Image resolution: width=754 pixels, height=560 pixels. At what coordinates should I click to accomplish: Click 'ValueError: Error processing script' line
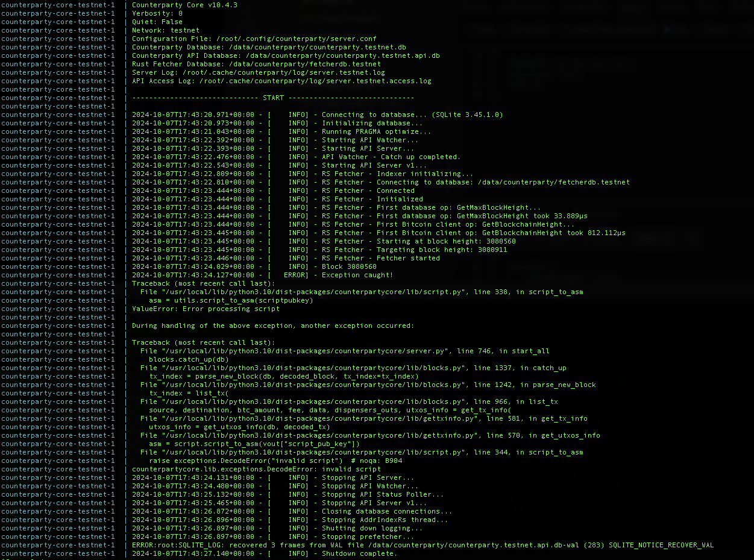(206, 309)
